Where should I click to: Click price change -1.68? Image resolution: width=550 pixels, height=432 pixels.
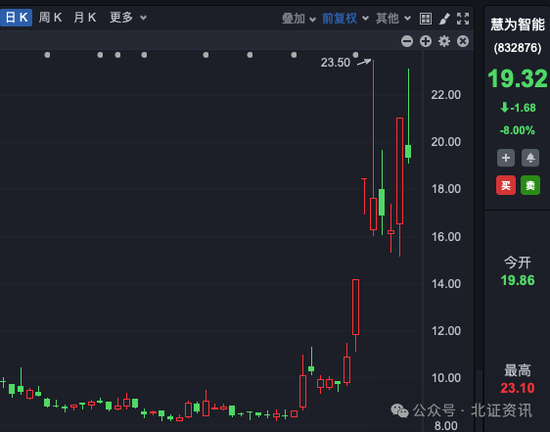[518, 108]
